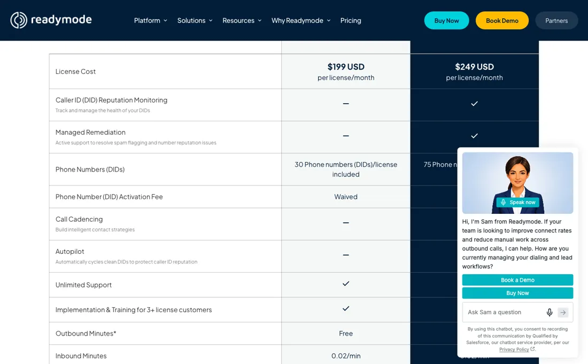Click the Waived cell
Image resolution: width=588 pixels, height=364 pixels.
(x=346, y=197)
